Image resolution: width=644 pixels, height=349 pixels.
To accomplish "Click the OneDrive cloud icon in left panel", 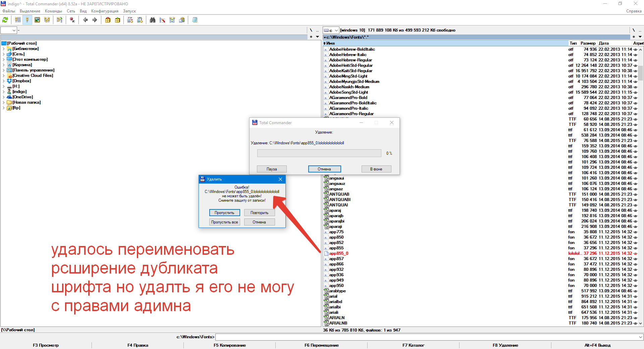I will tap(9, 97).
